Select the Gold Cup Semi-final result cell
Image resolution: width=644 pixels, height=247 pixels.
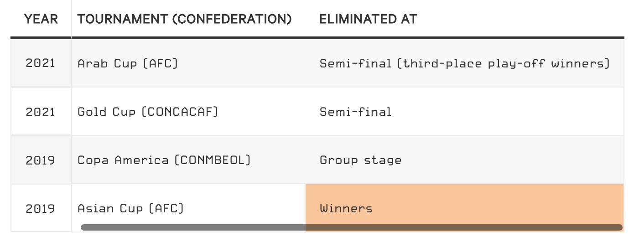click(356, 112)
